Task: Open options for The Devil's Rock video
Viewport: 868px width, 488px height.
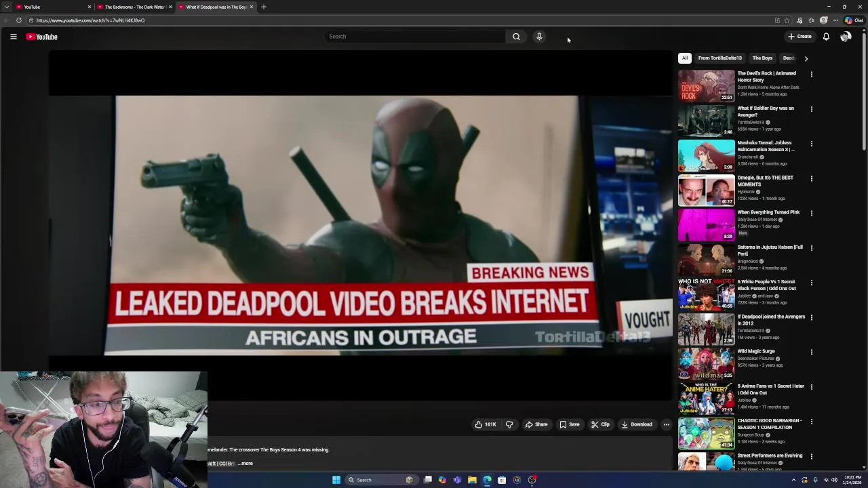Action: pos(812,74)
